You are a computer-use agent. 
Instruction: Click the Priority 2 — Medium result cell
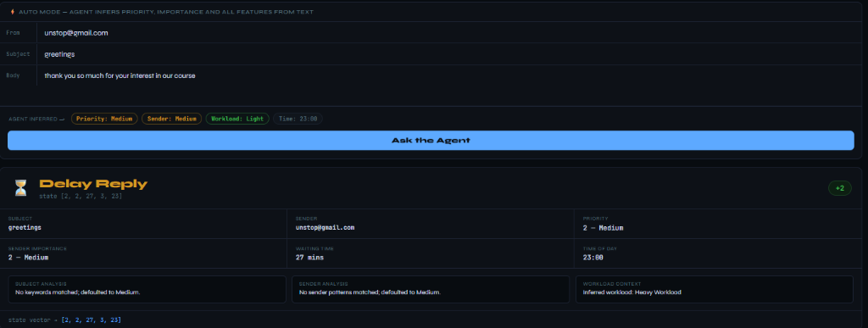click(718, 224)
